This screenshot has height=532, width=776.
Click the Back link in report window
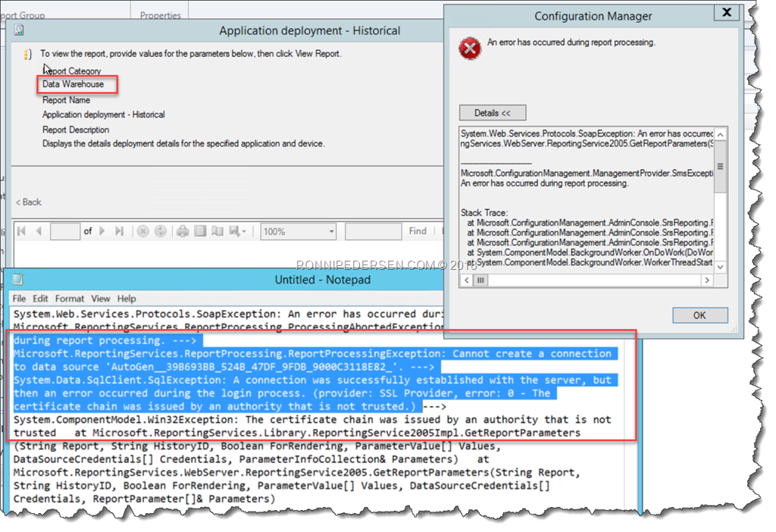coord(29,202)
